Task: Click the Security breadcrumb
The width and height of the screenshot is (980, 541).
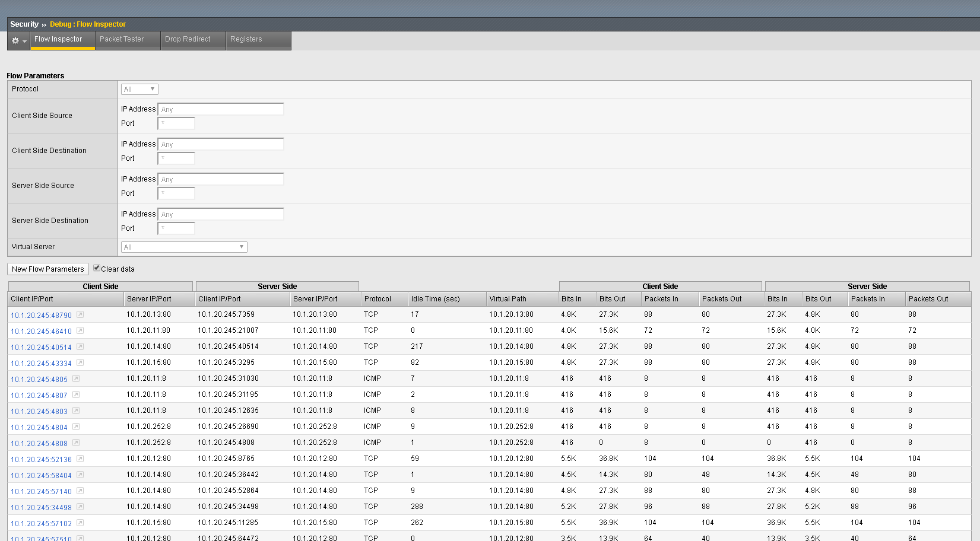Action: tap(24, 24)
